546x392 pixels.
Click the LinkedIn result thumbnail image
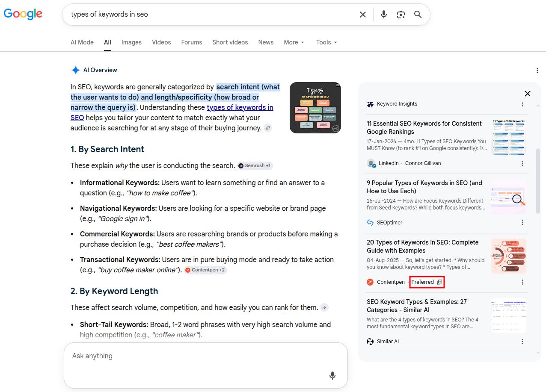click(509, 137)
